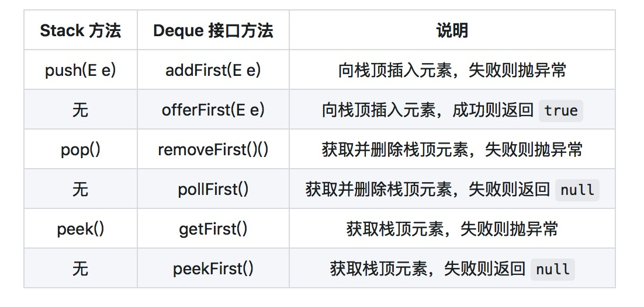Click the "无" cell beside peekFirst()
This screenshot has height=307, width=644.
pyautogui.click(x=80, y=268)
